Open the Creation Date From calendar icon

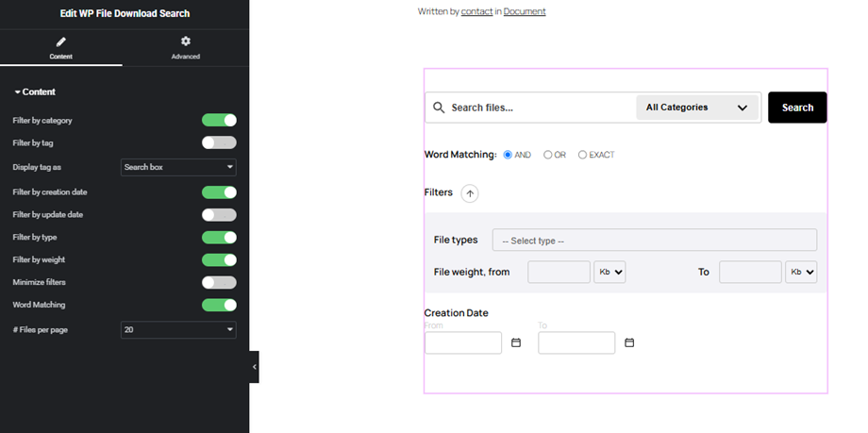(x=516, y=342)
